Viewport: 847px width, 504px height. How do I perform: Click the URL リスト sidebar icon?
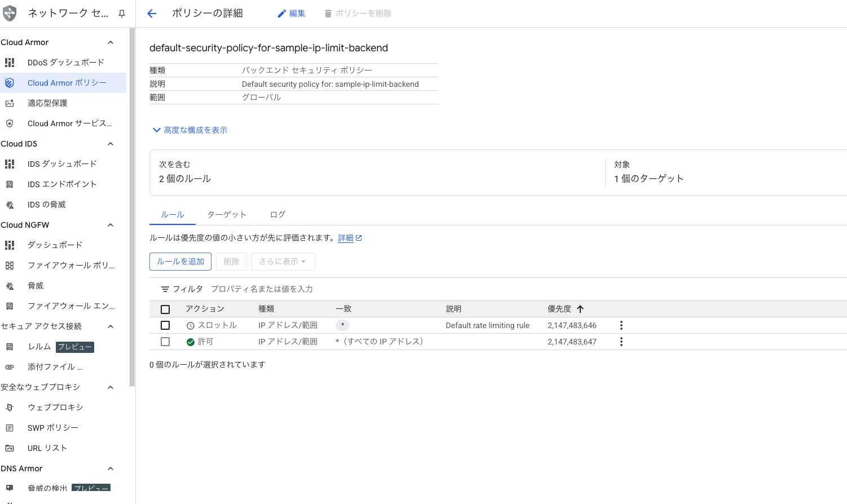10,448
